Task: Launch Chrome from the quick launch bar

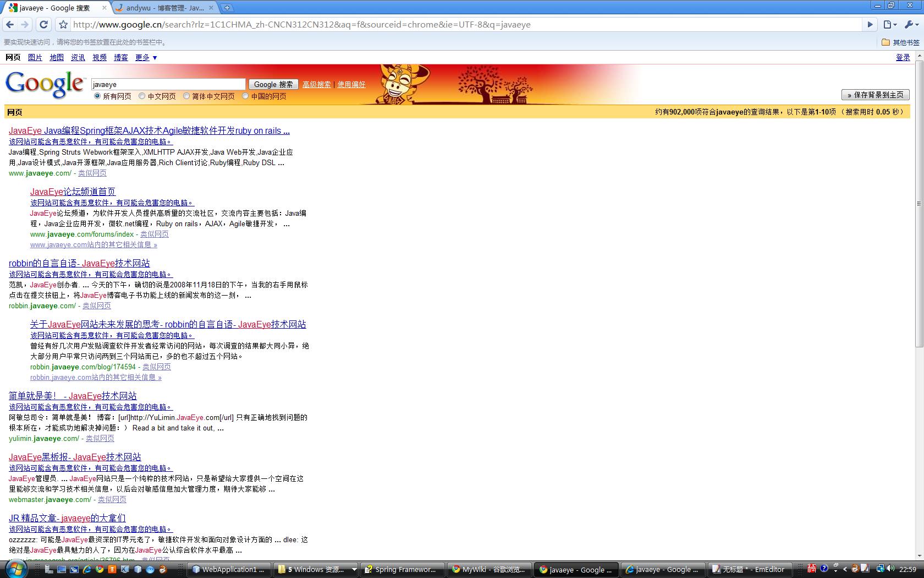Action: (x=100, y=569)
